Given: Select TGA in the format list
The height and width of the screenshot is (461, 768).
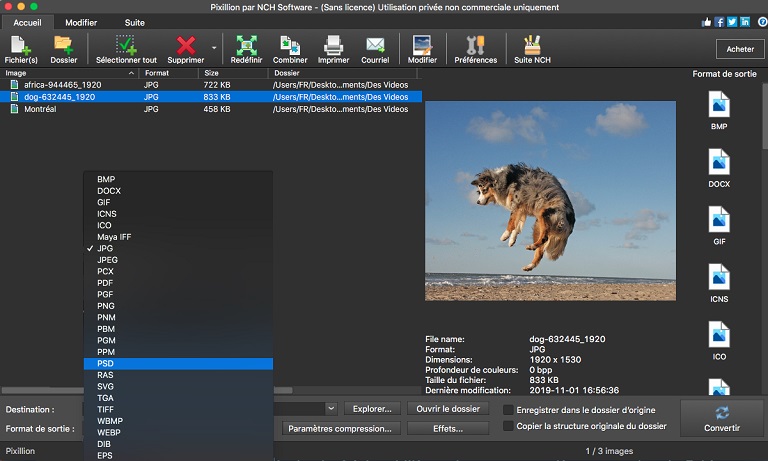Looking at the screenshot, I should [x=178, y=398].
